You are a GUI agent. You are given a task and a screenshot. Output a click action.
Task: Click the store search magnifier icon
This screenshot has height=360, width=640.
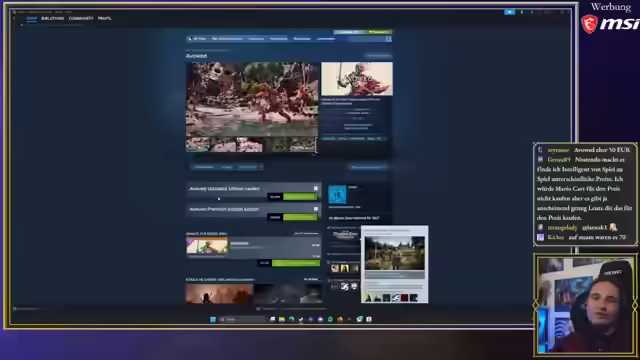pyautogui.click(x=389, y=39)
